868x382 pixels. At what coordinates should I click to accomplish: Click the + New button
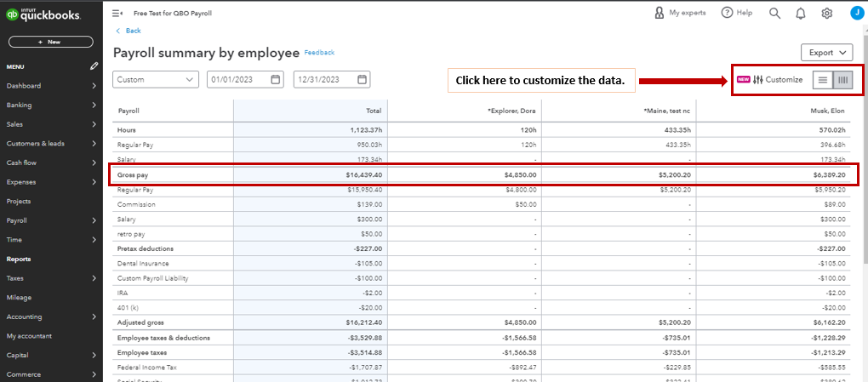[x=50, y=42]
